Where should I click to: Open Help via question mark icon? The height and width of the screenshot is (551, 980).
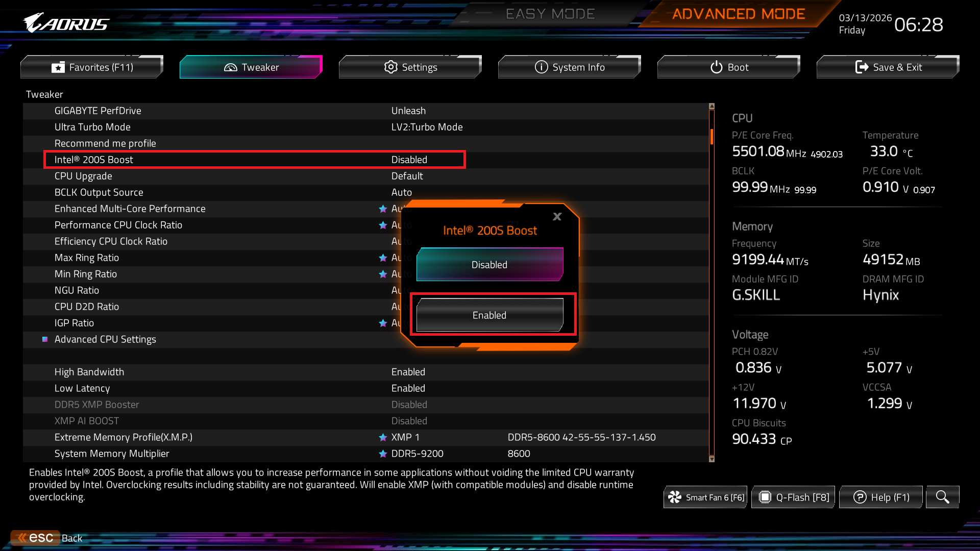pos(860,497)
